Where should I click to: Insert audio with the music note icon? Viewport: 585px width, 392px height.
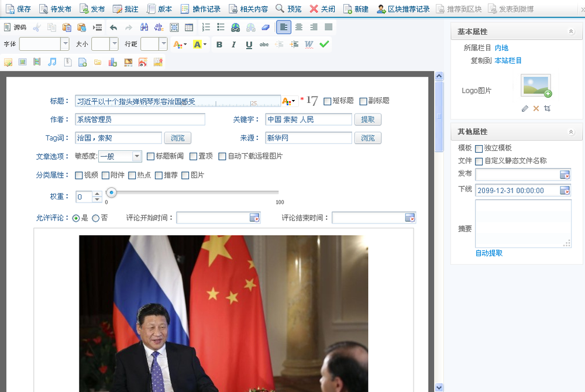click(51, 61)
